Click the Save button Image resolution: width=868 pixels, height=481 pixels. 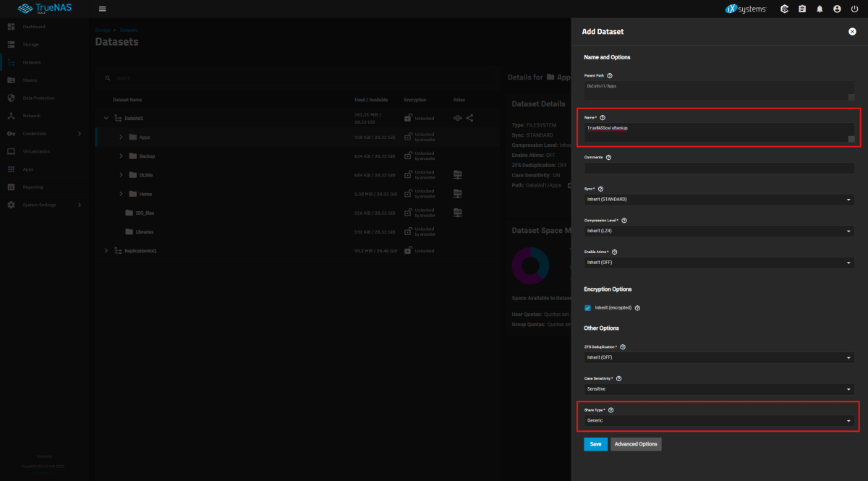595,444
